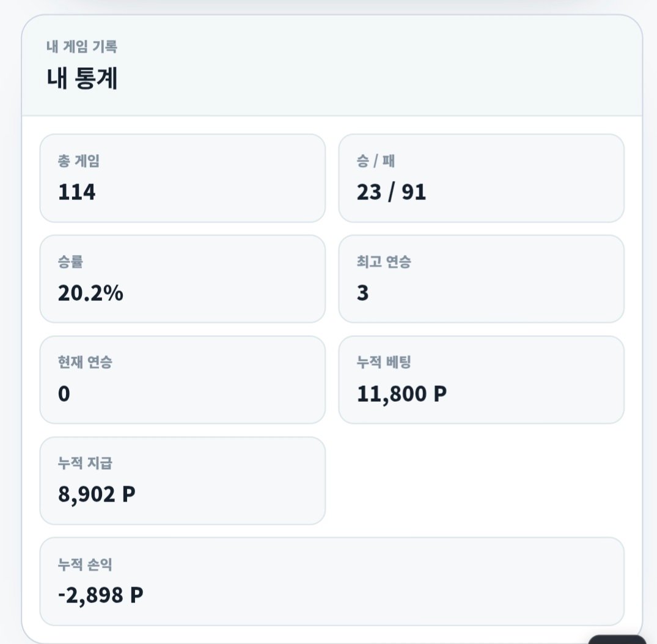Click the 20.2% win rate value
The width and height of the screenshot is (657, 644).
coord(90,293)
